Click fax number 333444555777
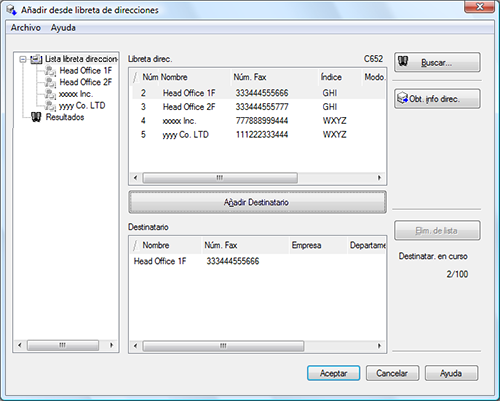 [262, 107]
